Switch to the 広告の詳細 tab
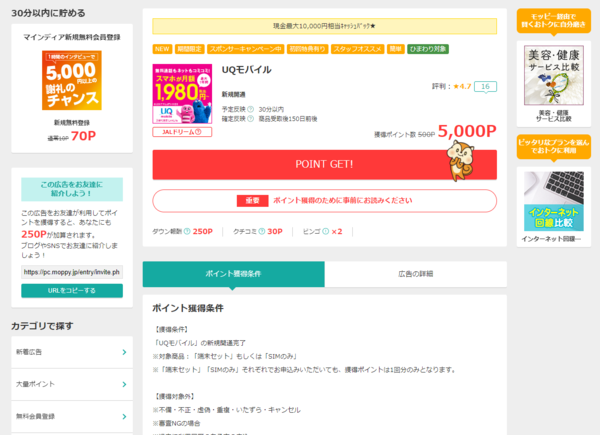 coord(416,274)
